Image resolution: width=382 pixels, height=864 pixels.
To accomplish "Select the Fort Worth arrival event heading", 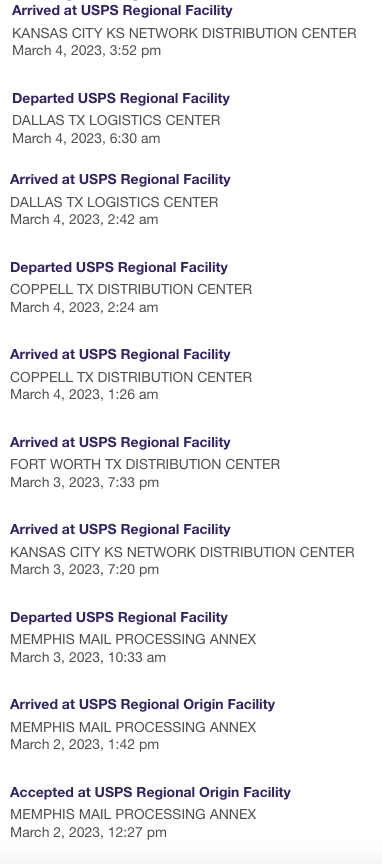I will click(x=120, y=442).
